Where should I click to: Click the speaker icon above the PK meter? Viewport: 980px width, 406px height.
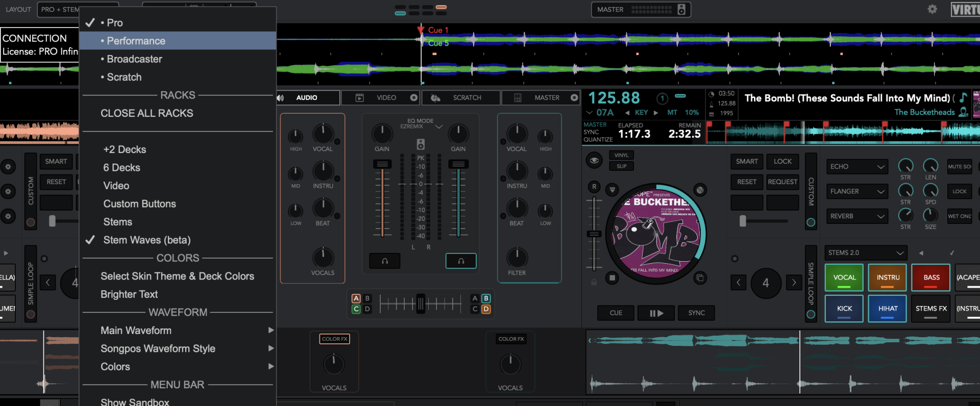pyautogui.click(x=421, y=144)
